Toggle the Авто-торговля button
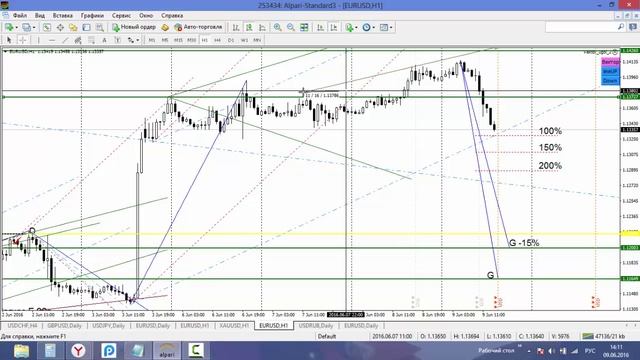 pos(198,27)
